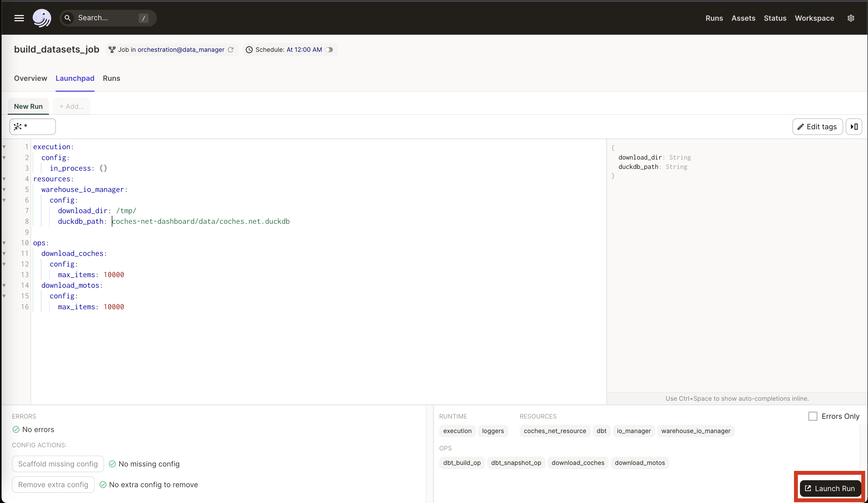The width and height of the screenshot is (868, 503).
Task: Click the tag filter input field with asterisk
Action: tap(32, 126)
